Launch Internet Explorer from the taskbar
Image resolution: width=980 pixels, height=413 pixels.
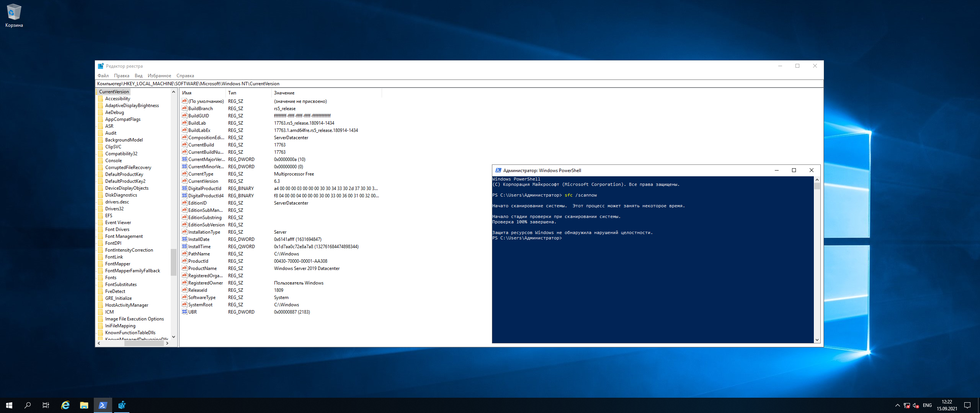click(x=65, y=405)
